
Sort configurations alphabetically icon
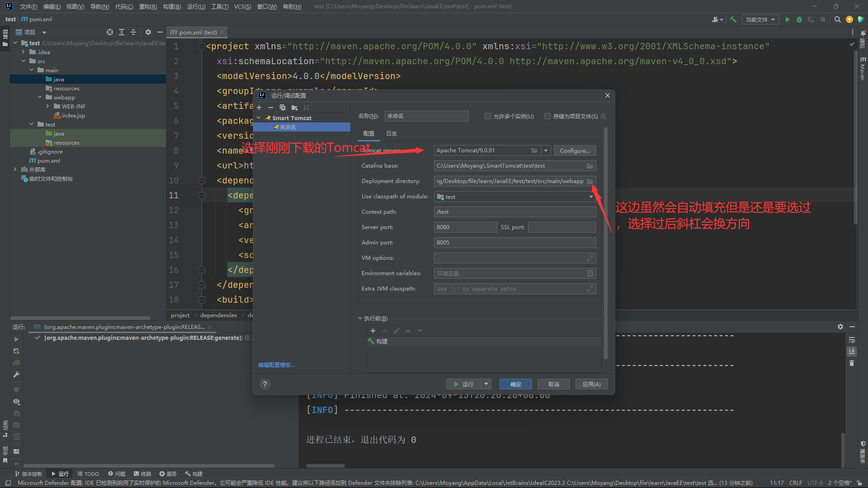[306, 108]
